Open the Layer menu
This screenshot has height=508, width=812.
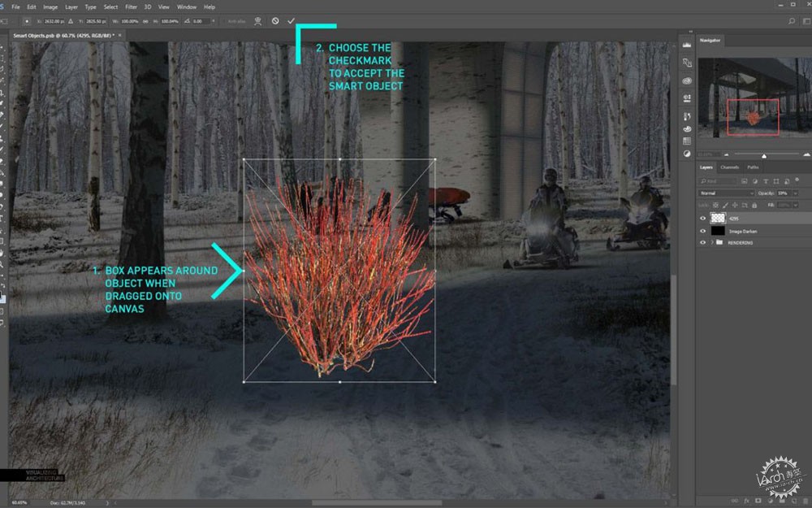pos(71,7)
